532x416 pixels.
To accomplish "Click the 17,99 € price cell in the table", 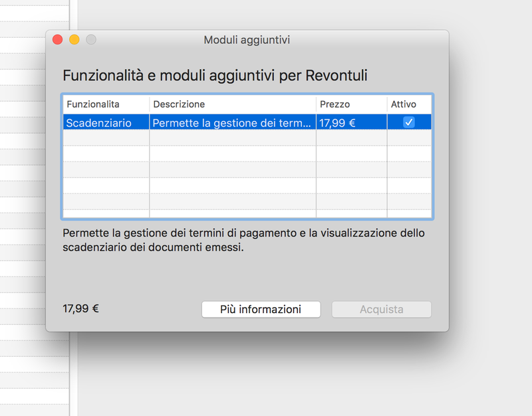I will [x=352, y=122].
